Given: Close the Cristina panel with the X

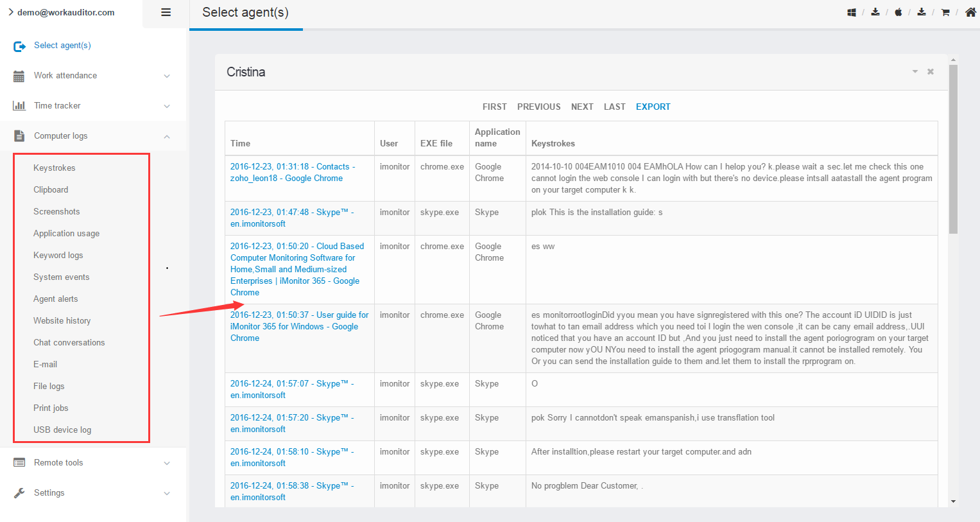Looking at the screenshot, I should pos(931,72).
